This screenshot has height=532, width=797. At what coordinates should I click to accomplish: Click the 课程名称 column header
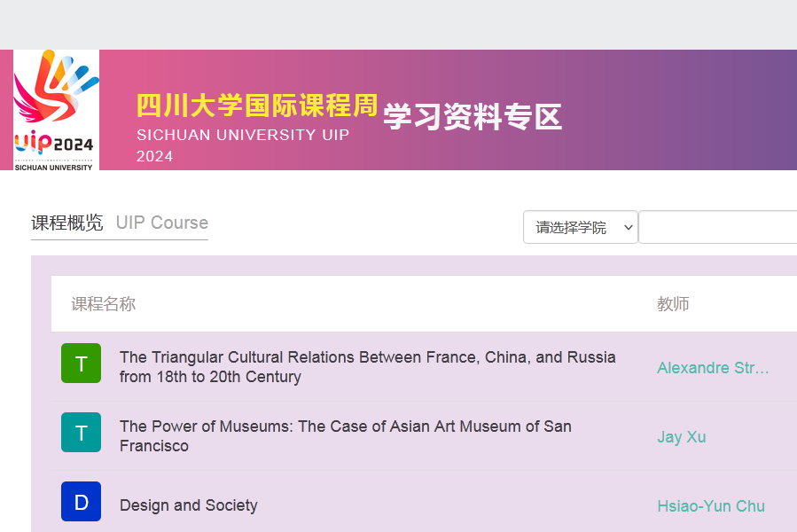click(x=103, y=304)
